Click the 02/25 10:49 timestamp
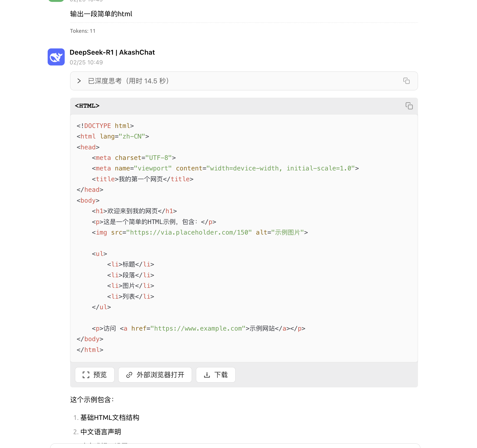The width and height of the screenshot is (477, 448). 86,62
